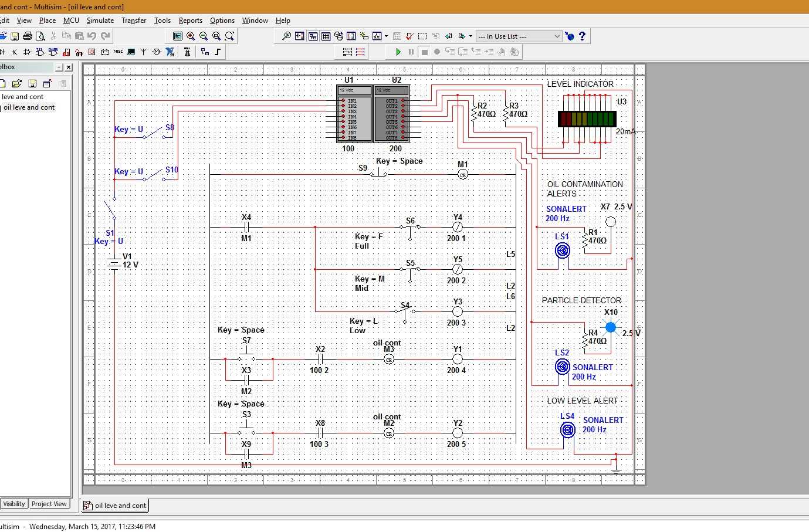Close the Design Toolbox panel
809x532 pixels.
[x=69, y=67]
